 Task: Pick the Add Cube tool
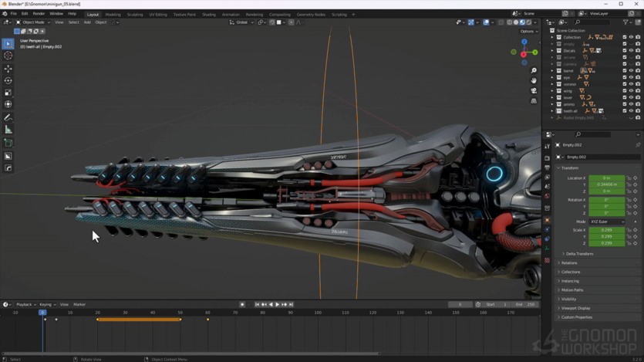coord(8,143)
